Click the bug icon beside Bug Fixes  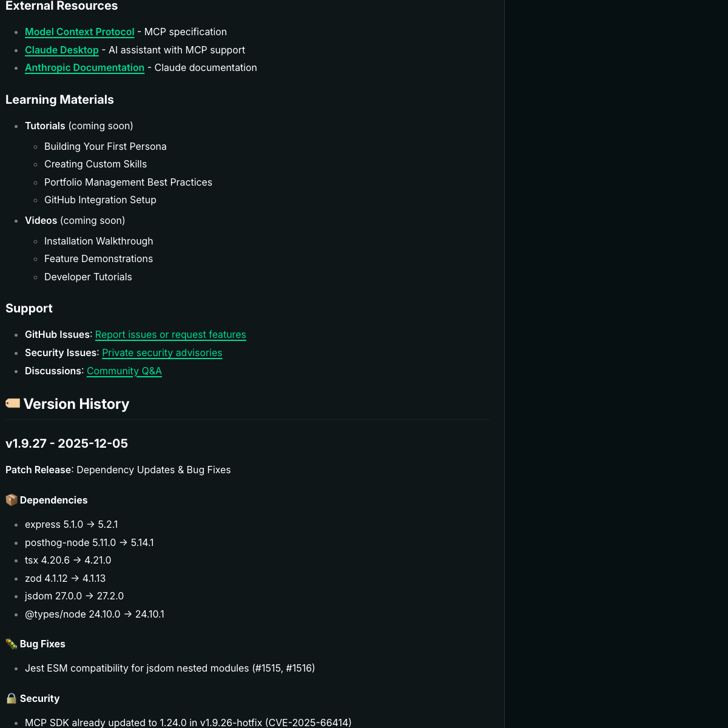pyautogui.click(x=12, y=644)
